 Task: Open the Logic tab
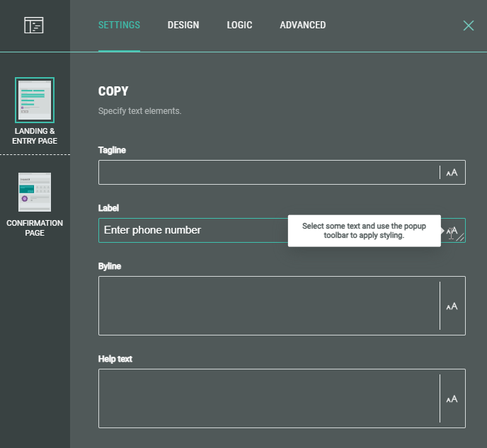[239, 25]
